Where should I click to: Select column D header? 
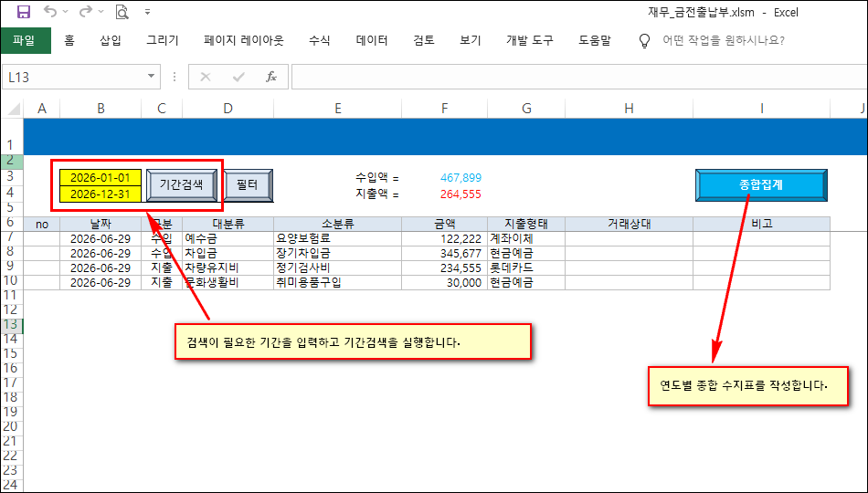(x=228, y=109)
